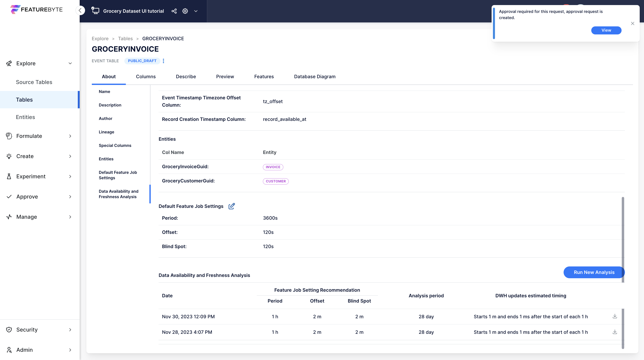The height and width of the screenshot is (360, 644).
Task: Switch to the Describe tab
Action: [x=186, y=77]
